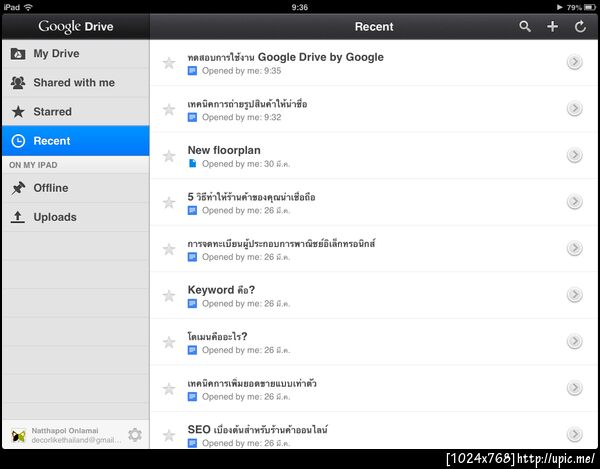Star the fifth document opened 26
This screenshot has width=600, height=469.
click(x=169, y=249)
